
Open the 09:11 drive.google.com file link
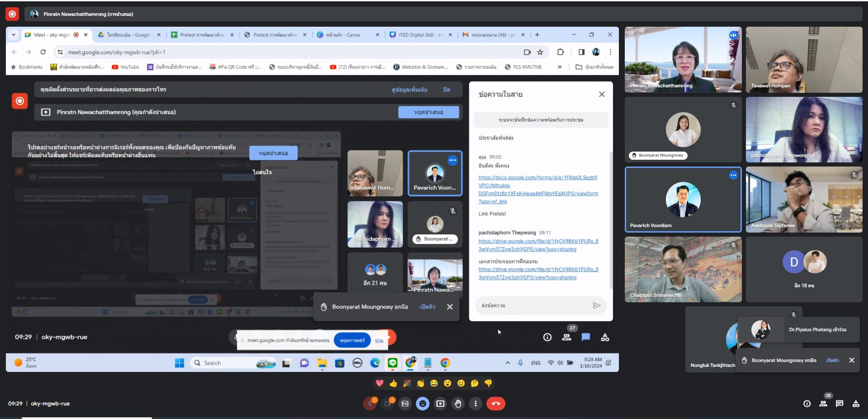[x=538, y=245]
